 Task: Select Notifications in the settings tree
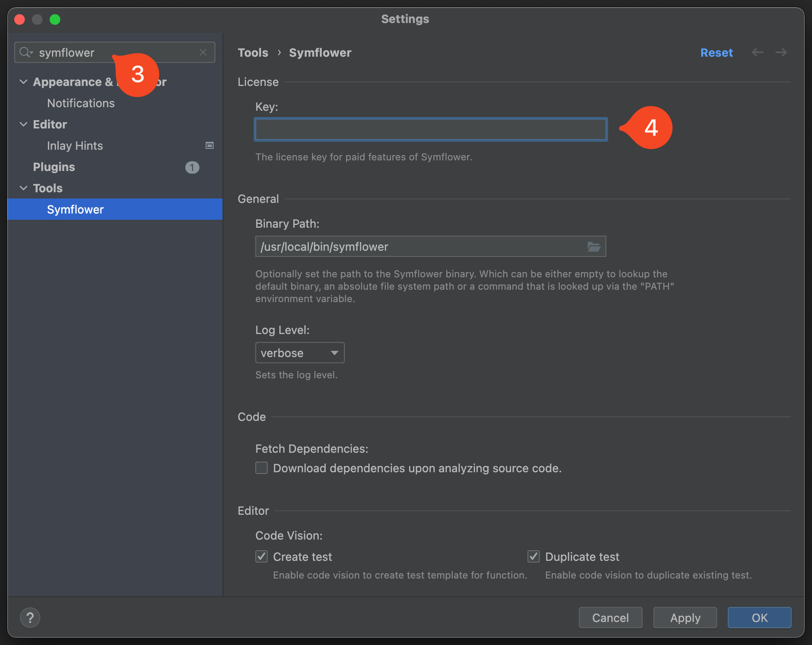click(x=81, y=103)
